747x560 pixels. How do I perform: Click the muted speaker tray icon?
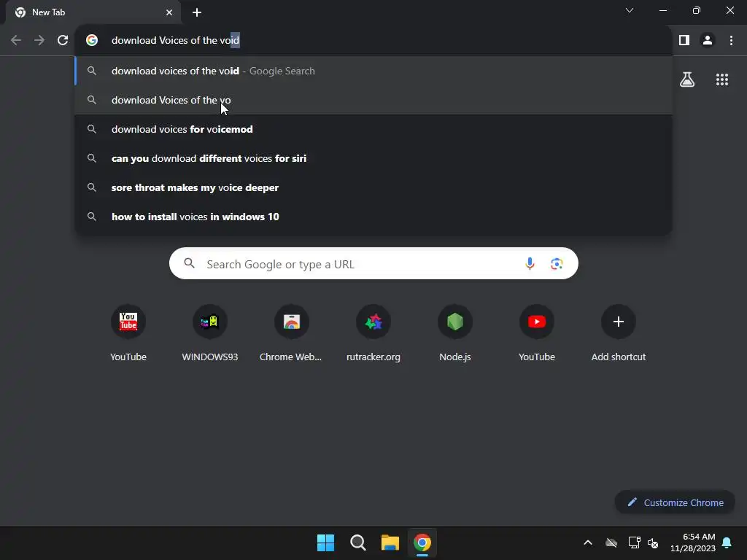653,542
